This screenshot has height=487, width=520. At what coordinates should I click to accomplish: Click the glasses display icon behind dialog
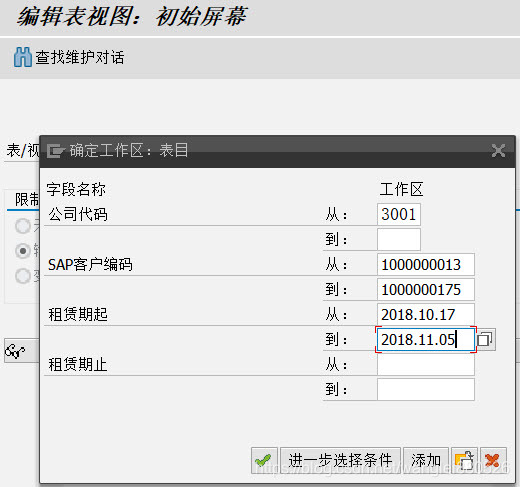(x=15, y=351)
